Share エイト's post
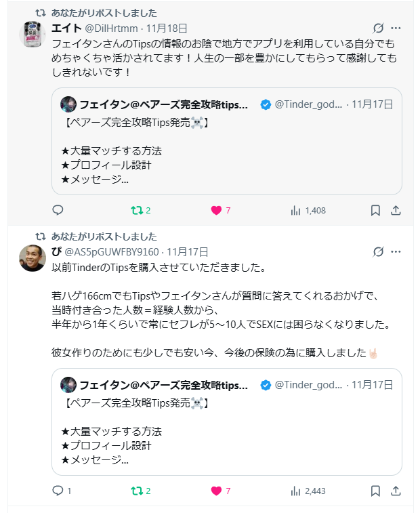This screenshot has width=420, height=513. click(396, 210)
